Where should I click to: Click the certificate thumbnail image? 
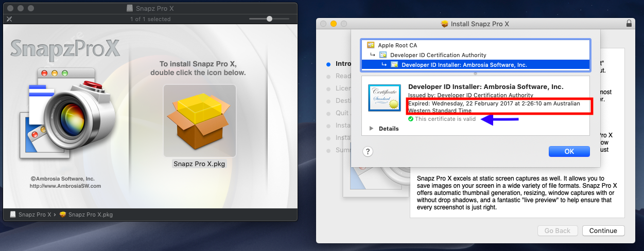click(384, 98)
